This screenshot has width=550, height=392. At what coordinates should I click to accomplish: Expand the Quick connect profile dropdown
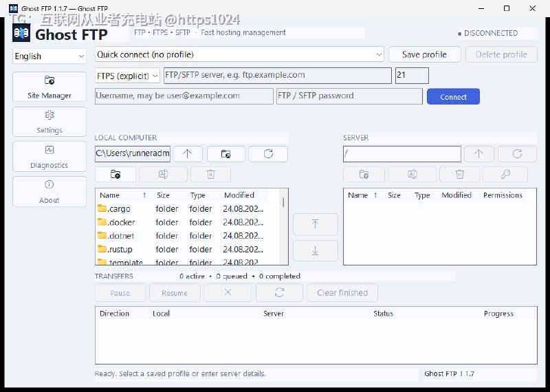point(239,55)
